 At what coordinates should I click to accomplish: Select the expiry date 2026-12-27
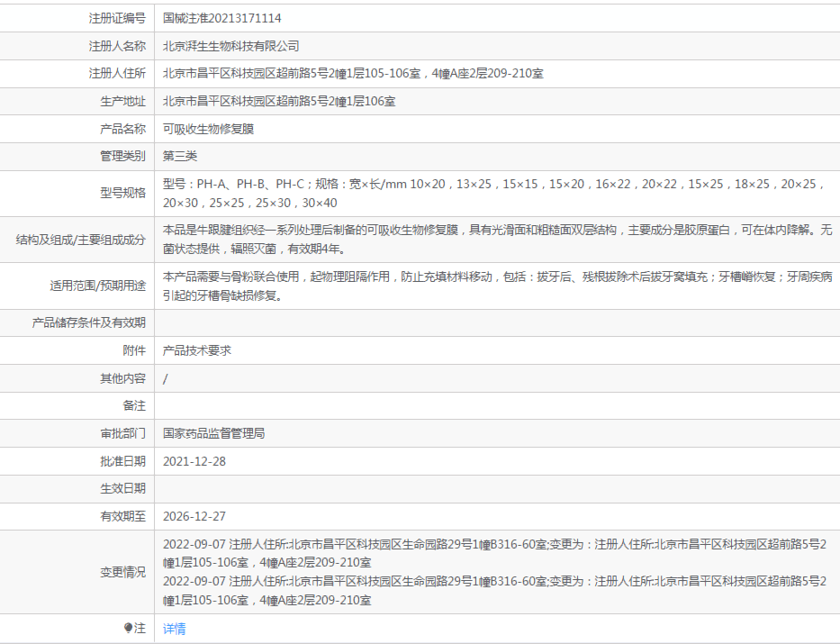[194, 516]
